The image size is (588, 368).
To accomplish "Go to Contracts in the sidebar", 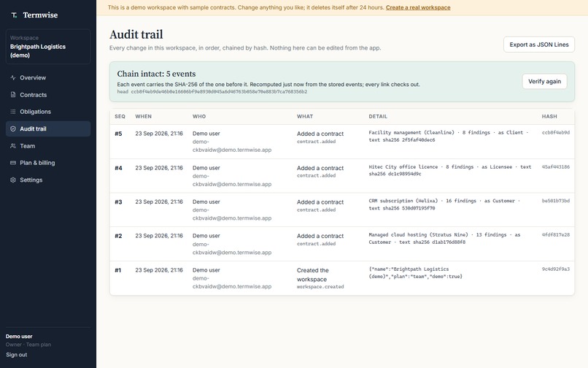I will [48, 95].
